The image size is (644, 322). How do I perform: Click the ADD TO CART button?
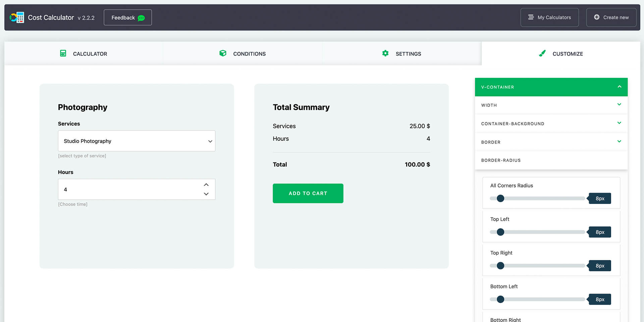tap(308, 193)
